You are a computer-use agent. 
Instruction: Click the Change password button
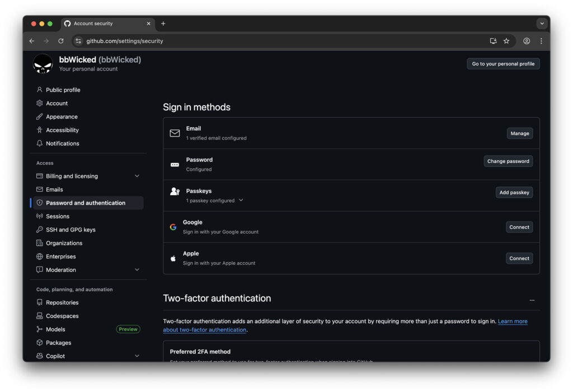coord(508,161)
